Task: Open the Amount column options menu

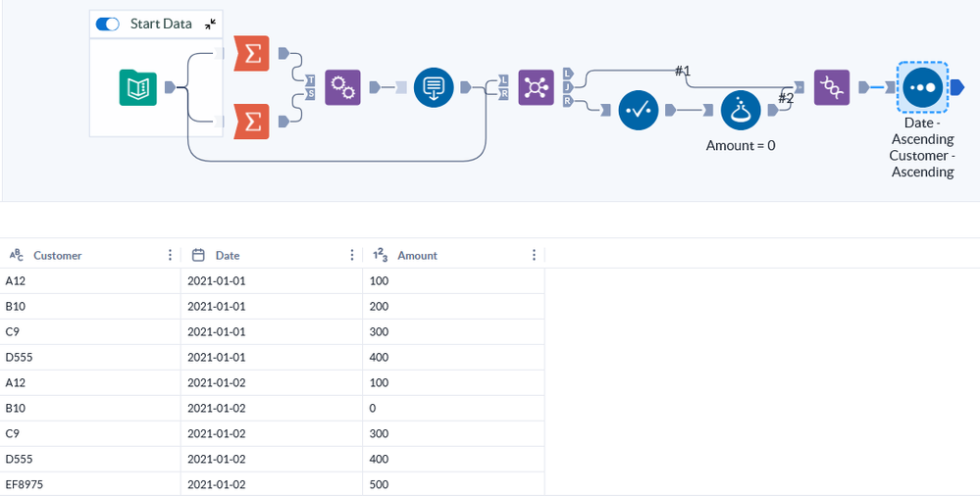Action: [534, 255]
